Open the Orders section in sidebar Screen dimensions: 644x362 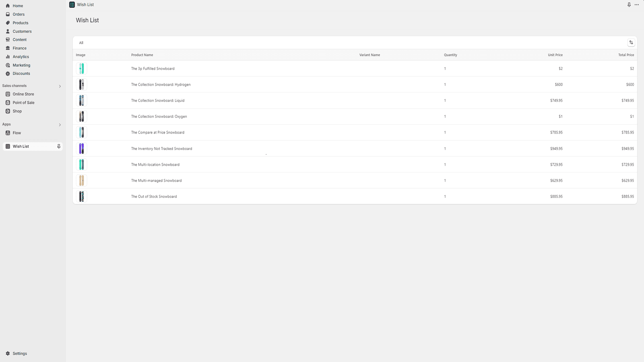point(19,14)
